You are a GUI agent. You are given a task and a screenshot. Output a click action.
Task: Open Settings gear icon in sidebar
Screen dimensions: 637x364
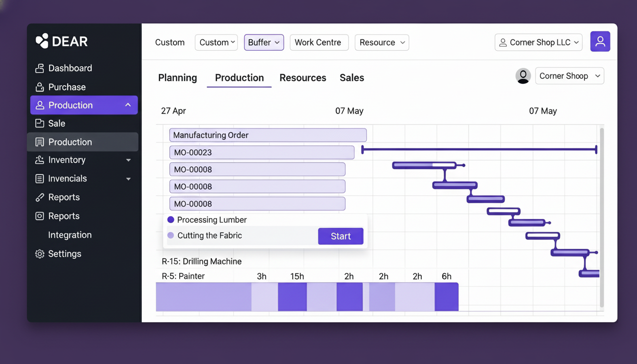[x=40, y=254]
